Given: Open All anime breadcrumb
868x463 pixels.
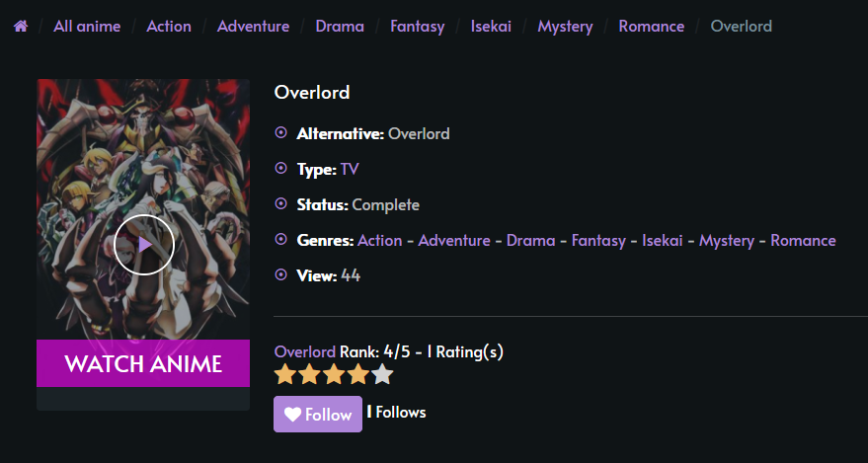Looking at the screenshot, I should click(87, 26).
